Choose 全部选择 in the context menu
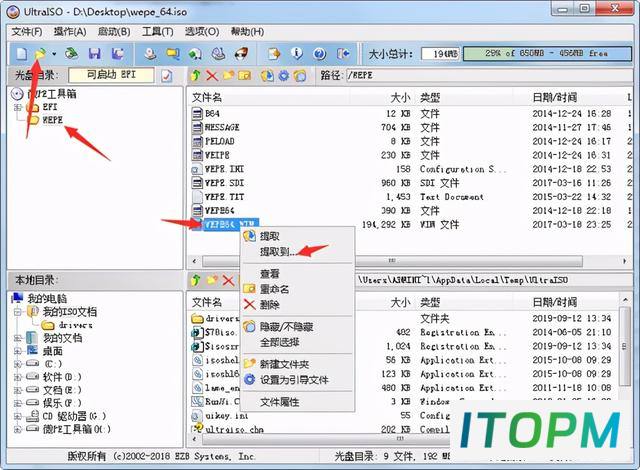This screenshot has width=640, height=470. coord(298,342)
